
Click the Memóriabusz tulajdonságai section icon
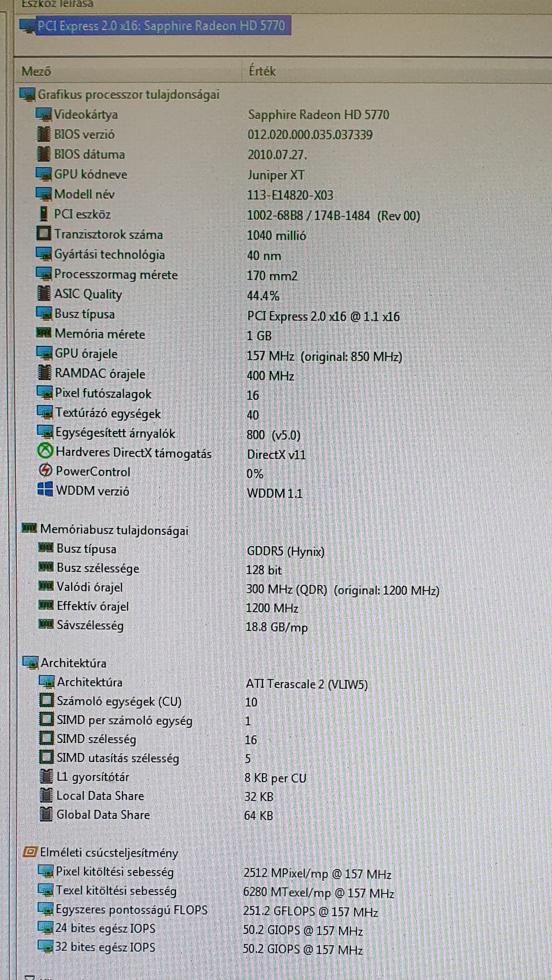click(29, 529)
